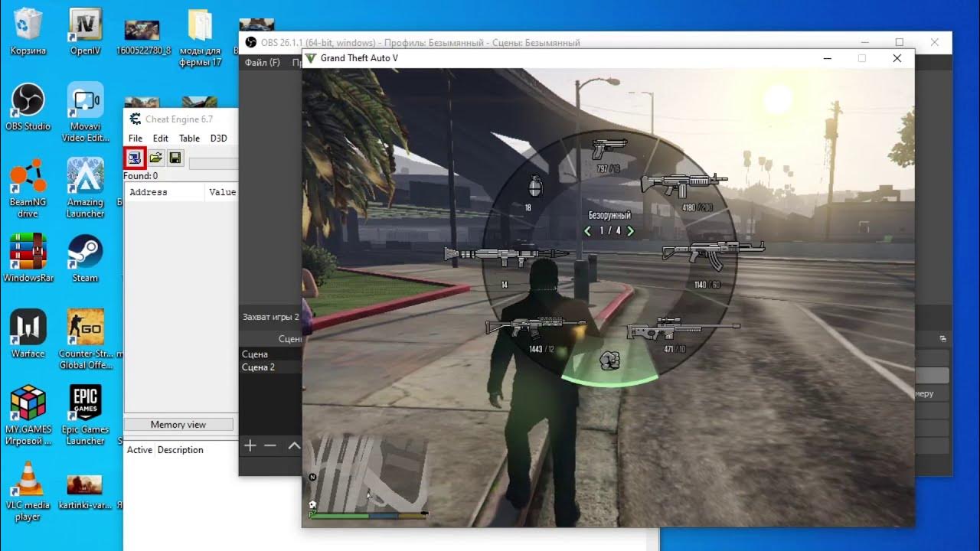This screenshot has width=980, height=551.
Task: Click the Cheat Engine open folder icon
Action: click(155, 158)
